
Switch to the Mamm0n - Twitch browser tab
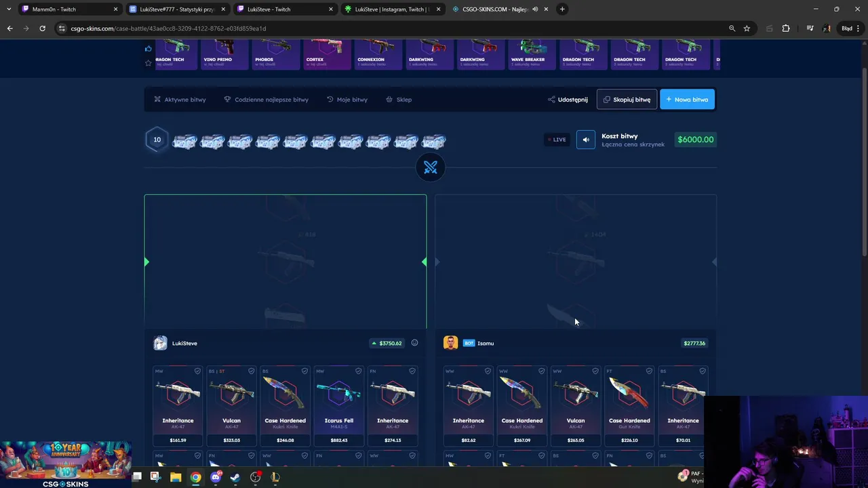click(x=69, y=9)
